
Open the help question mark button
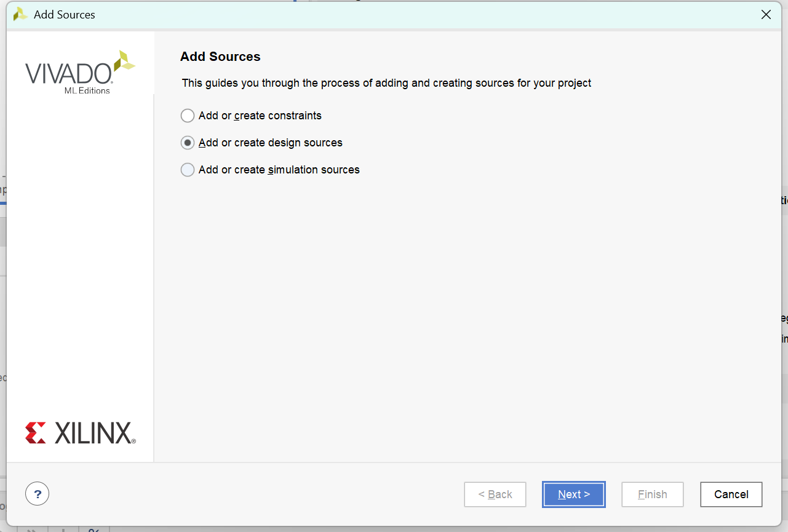(x=37, y=494)
